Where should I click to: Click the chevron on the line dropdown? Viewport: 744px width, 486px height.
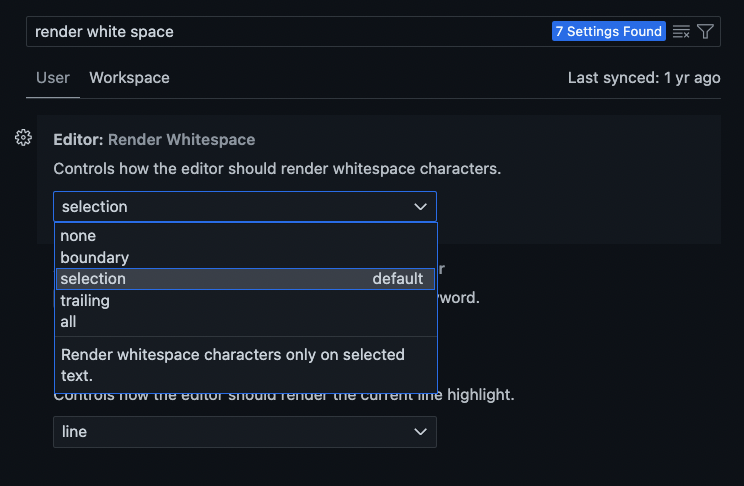coord(420,432)
